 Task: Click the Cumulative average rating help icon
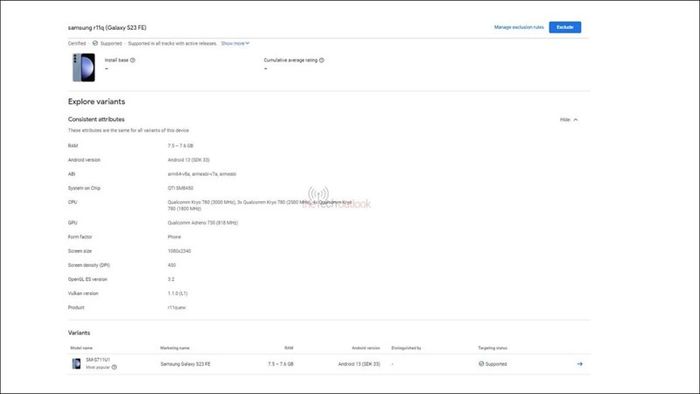click(x=321, y=60)
